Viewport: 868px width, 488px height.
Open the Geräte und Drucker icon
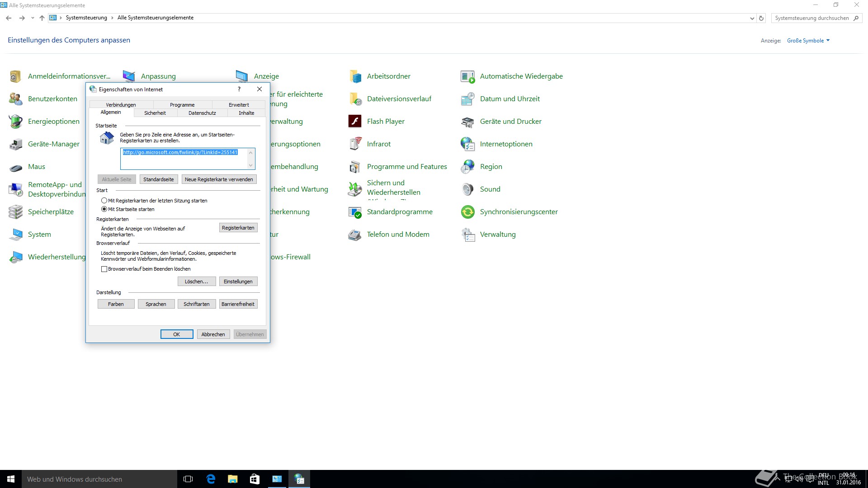[x=468, y=121]
